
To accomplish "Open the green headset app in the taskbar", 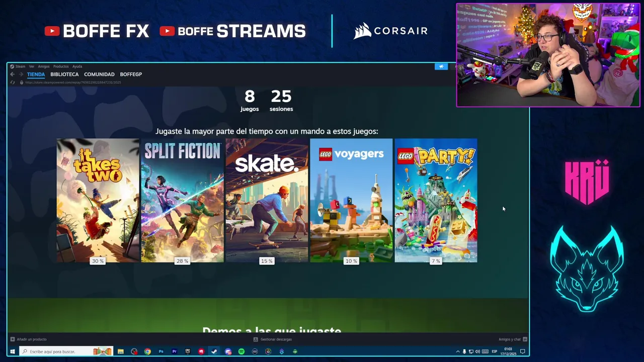I will coord(295,351).
